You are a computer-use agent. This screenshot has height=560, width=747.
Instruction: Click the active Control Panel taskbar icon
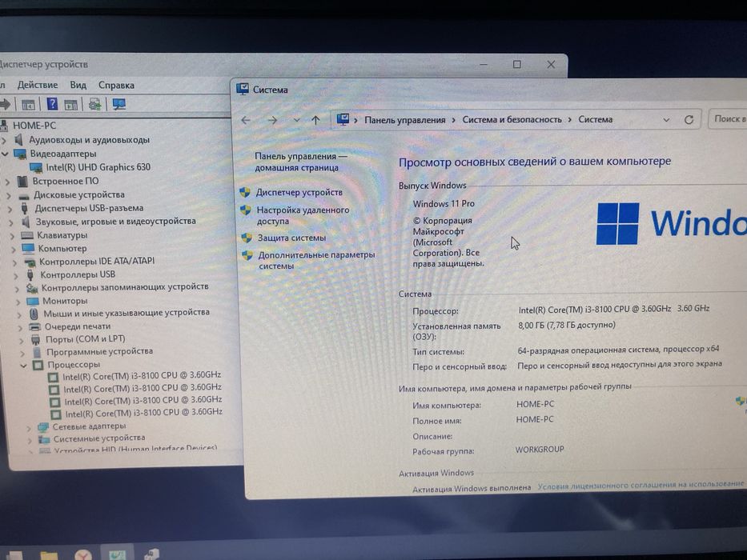[x=117, y=554]
